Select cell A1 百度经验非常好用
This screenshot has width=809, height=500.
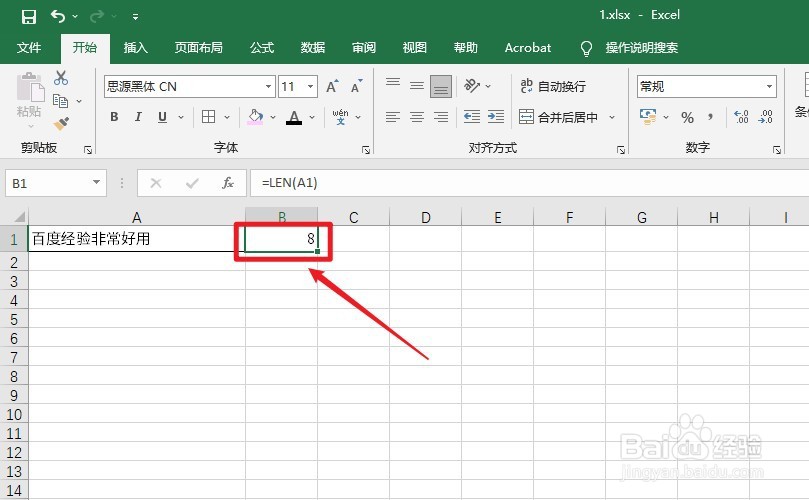[x=137, y=239]
